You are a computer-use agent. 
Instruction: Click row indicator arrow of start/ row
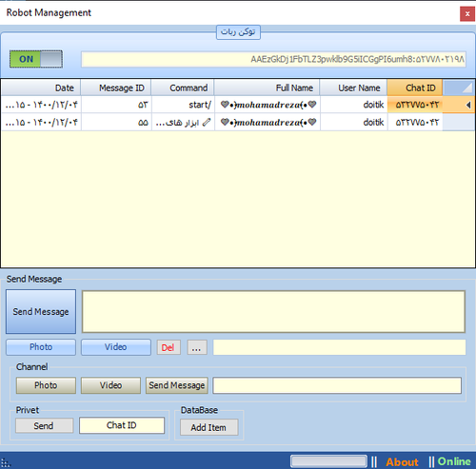tap(459, 105)
